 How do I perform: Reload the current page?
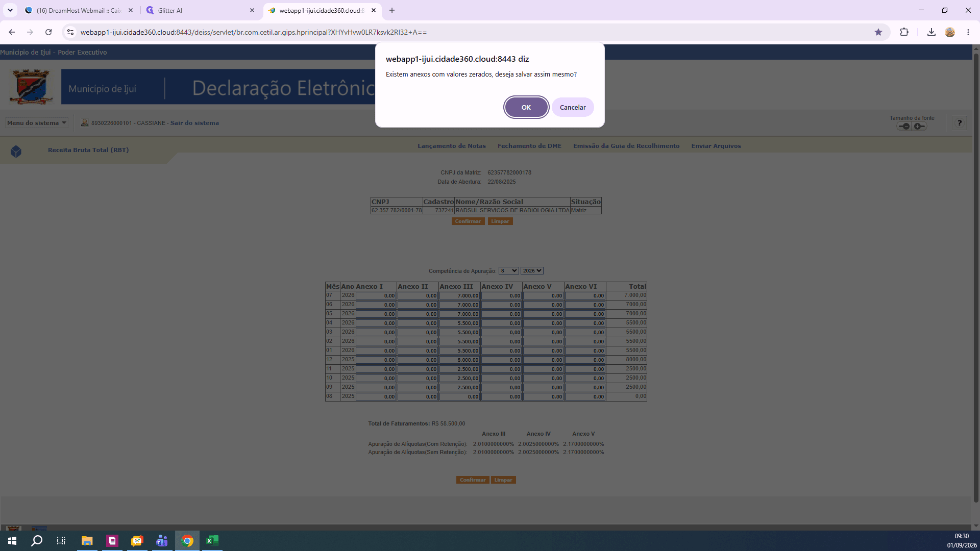(48, 32)
